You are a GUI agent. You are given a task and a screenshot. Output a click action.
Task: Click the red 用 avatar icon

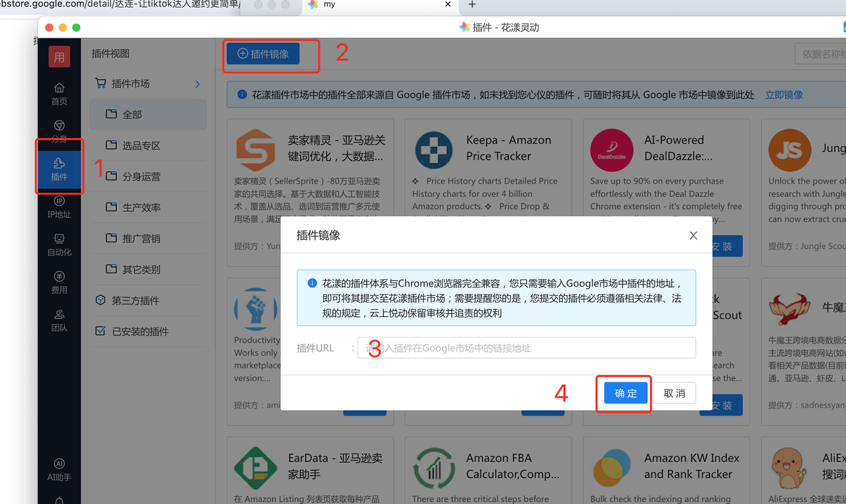point(59,57)
